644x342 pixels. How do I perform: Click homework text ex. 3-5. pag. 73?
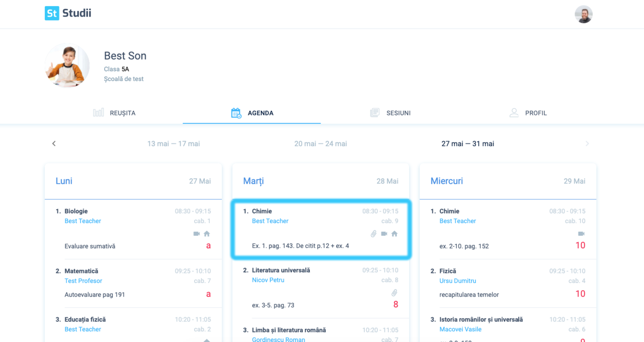(x=273, y=305)
